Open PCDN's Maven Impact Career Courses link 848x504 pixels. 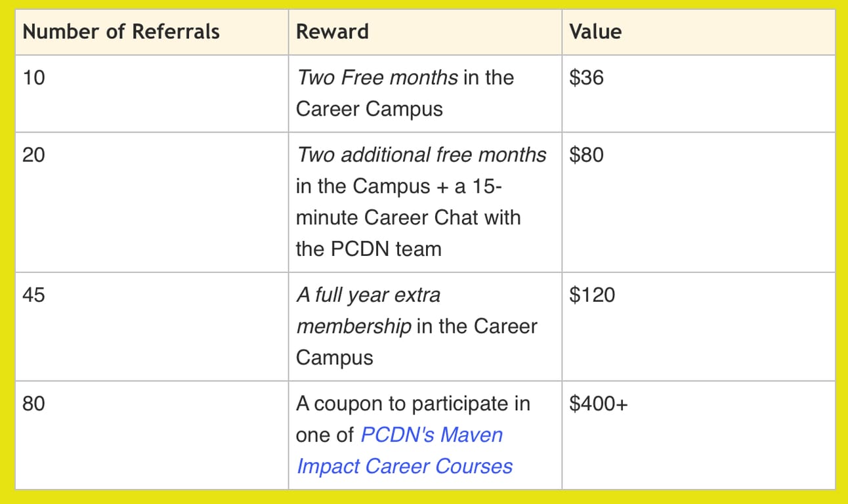click(x=432, y=435)
